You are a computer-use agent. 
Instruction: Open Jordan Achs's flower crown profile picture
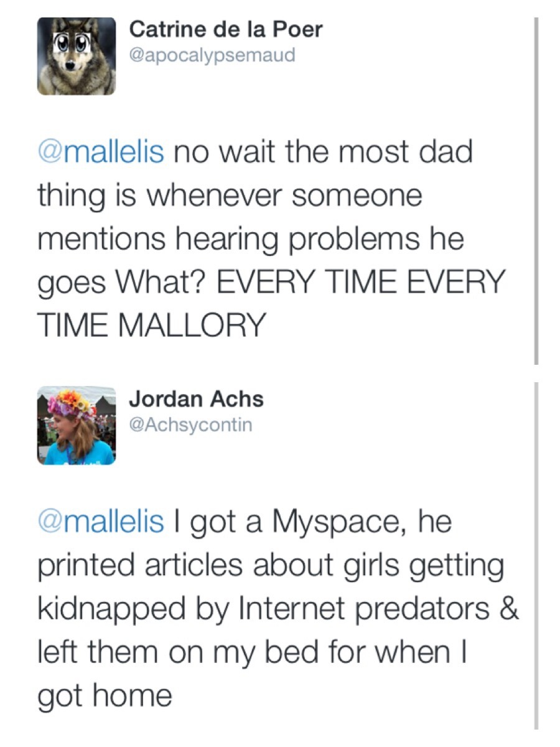[x=76, y=426]
